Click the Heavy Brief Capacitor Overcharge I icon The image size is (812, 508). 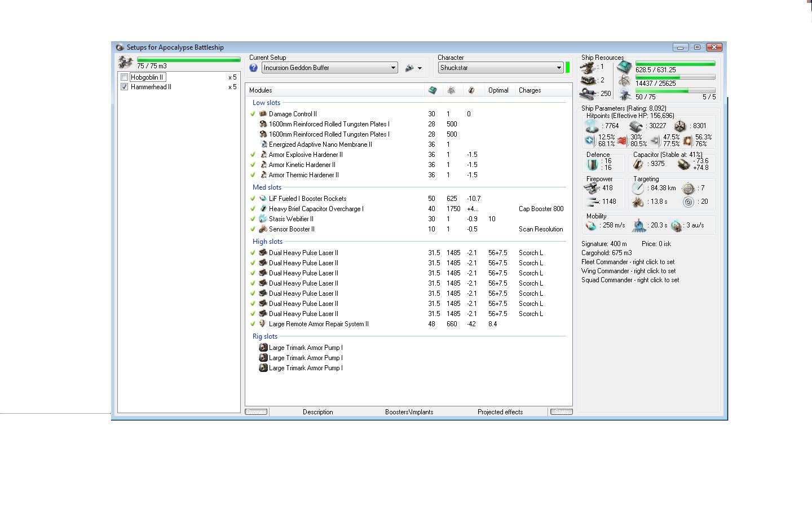coord(263,209)
